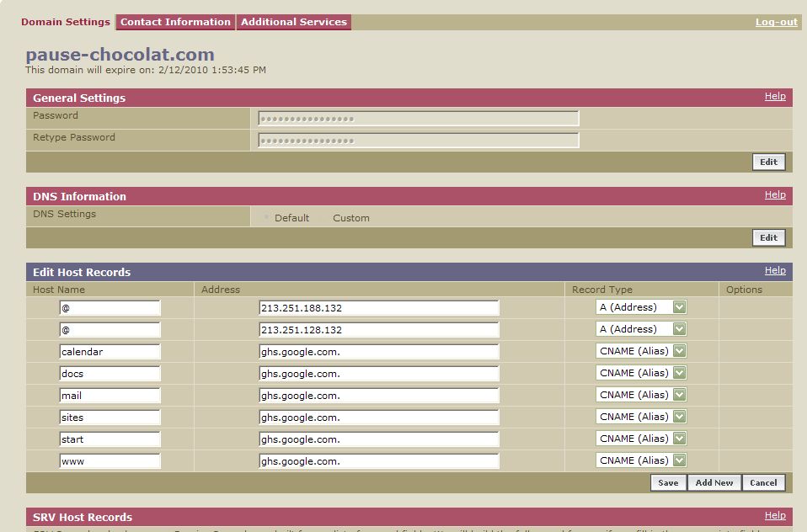Click the address field for docs row

379,374
